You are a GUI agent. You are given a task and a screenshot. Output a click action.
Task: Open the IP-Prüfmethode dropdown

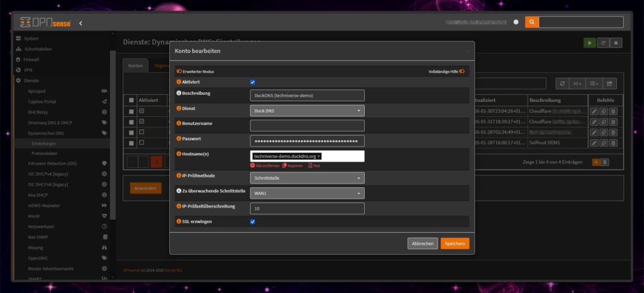click(x=307, y=178)
